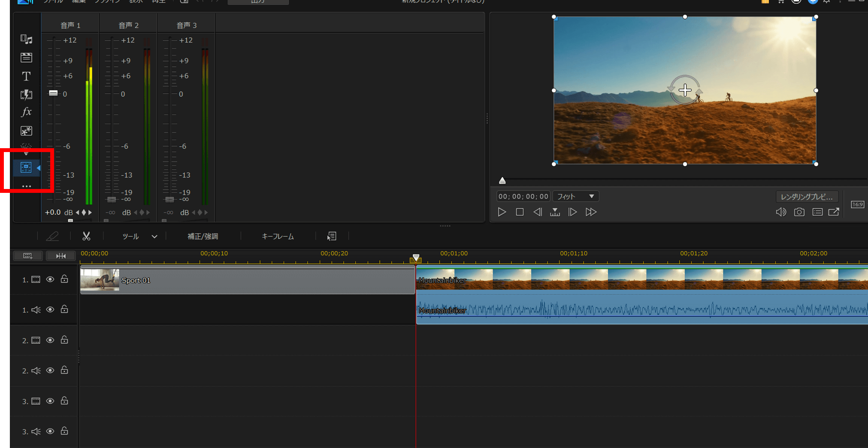
Task: Lock video track 2
Action: [64, 340]
